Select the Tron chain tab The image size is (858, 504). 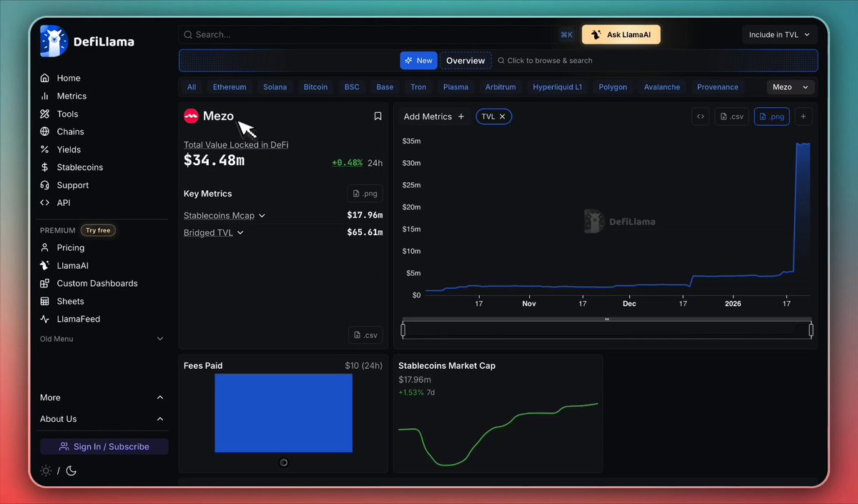[x=418, y=87]
